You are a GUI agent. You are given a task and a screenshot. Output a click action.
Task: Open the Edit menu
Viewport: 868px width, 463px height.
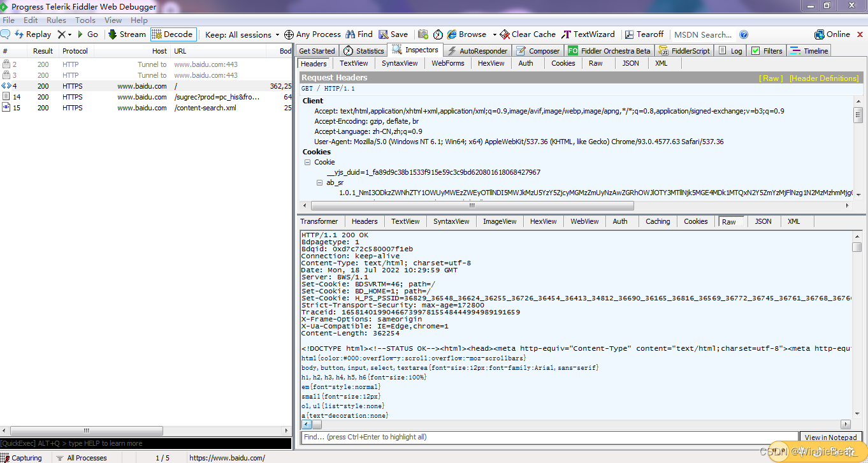coord(31,20)
